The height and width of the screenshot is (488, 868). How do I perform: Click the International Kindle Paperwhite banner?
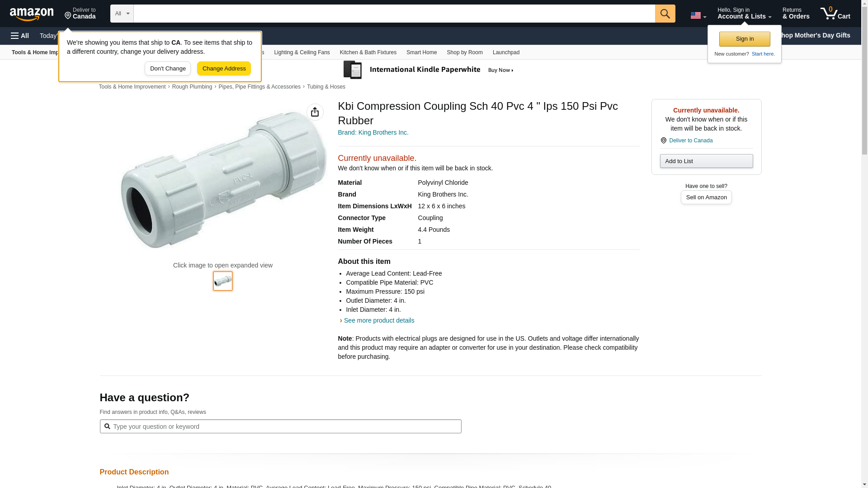click(x=429, y=70)
